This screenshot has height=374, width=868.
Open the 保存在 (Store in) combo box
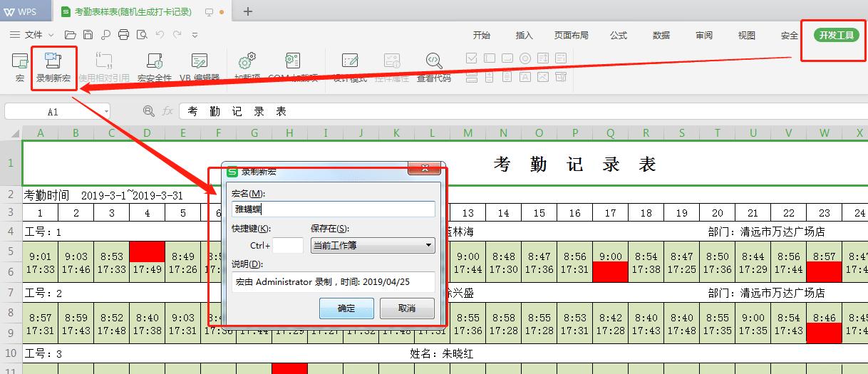pyautogui.click(x=373, y=245)
